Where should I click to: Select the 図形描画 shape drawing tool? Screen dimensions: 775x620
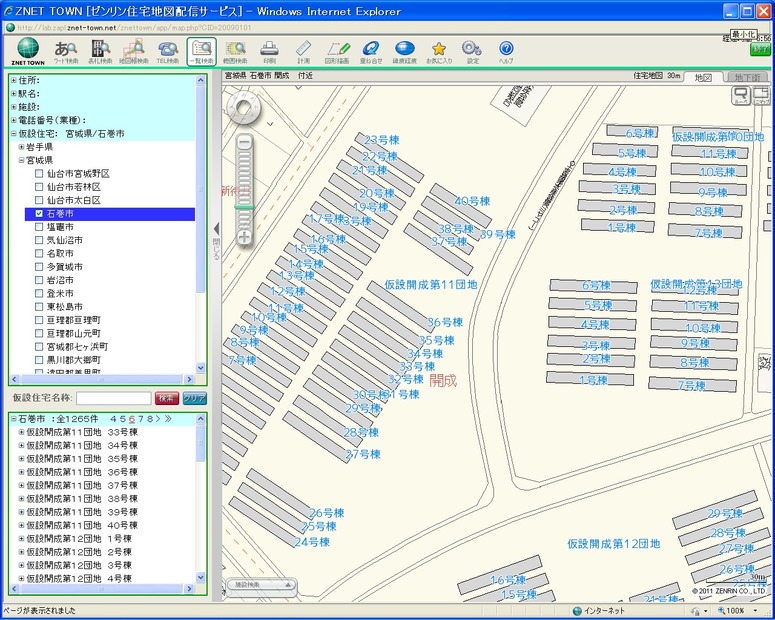click(x=337, y=52)
